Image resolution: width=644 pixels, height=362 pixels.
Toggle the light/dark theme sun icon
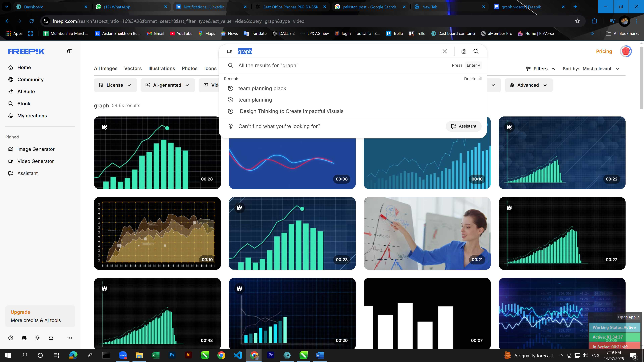(x=38, y=338)
